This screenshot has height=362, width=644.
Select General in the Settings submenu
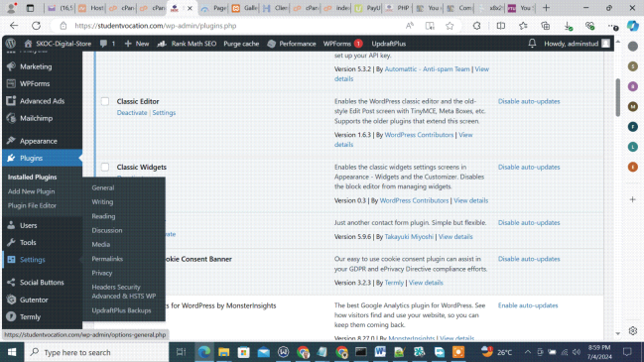102,188
